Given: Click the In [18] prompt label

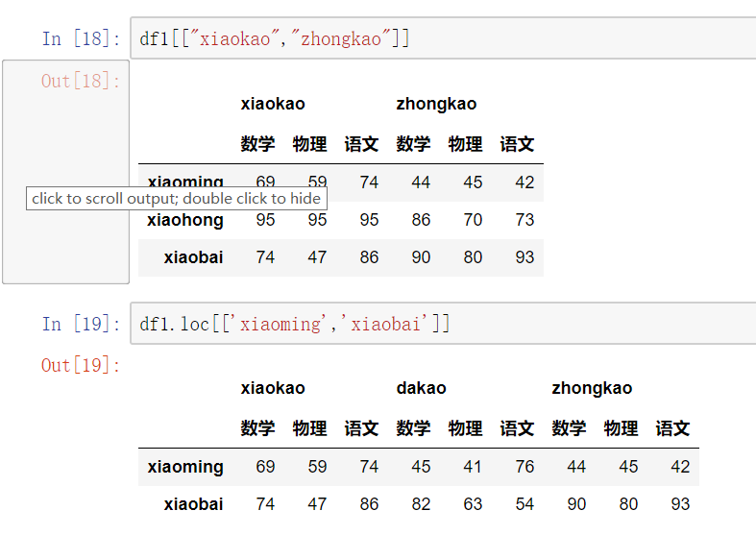Looking at the screenshot, I should pyautogui.click(x=81, y=38).
